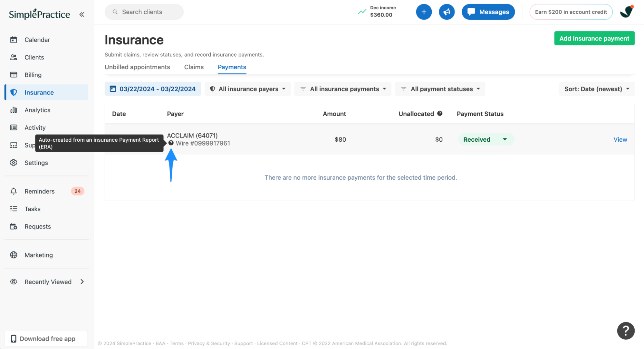
Task: Switch to Claims tab
Action: click(194, 67)
